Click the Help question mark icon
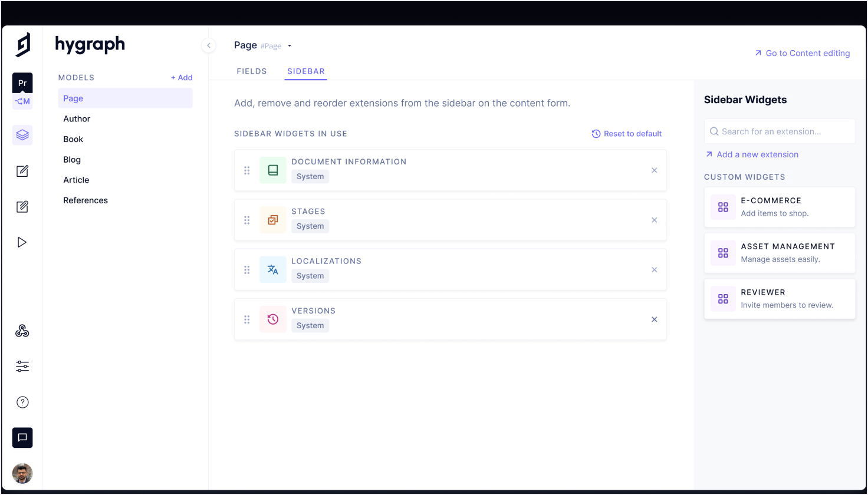This screenshot has width=868, height=495. pos(22,402)
